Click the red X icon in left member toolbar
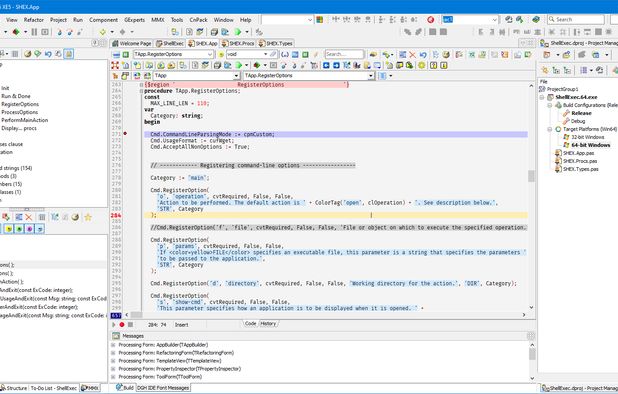618x394 pixels. point(29,217)
